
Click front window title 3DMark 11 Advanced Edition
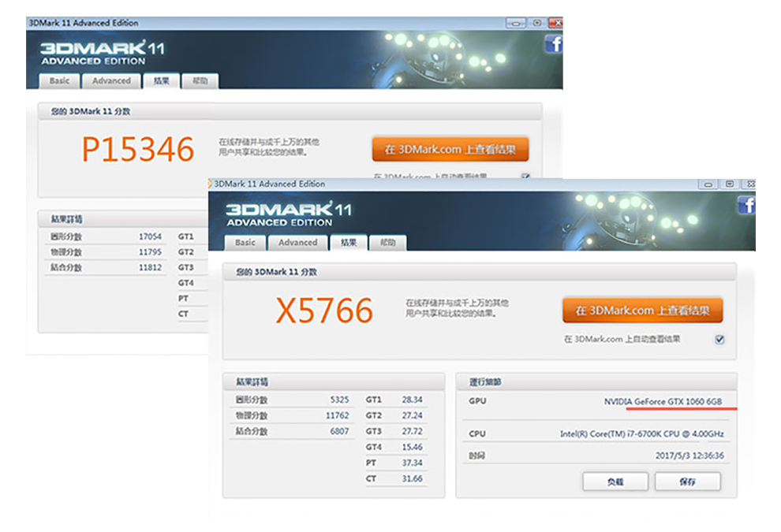270,184
